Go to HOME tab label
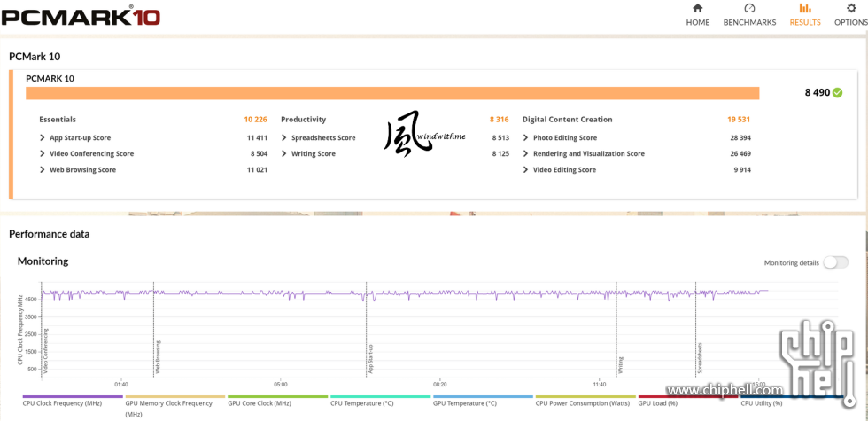 click(x=698, y=23)
